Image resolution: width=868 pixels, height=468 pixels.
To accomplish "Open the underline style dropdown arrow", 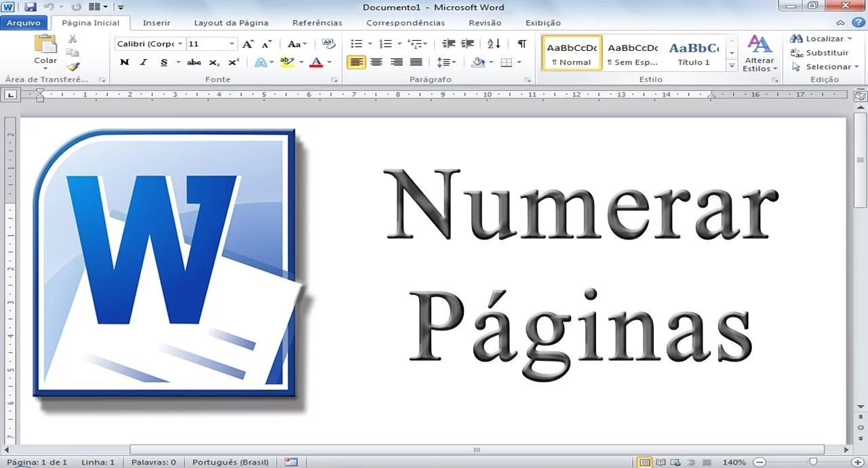I will [x=178, y=62].
